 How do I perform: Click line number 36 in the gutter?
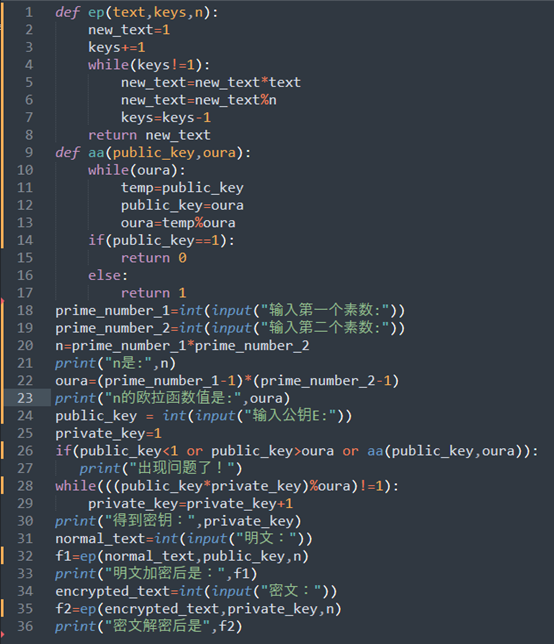[x=25, y=626]
